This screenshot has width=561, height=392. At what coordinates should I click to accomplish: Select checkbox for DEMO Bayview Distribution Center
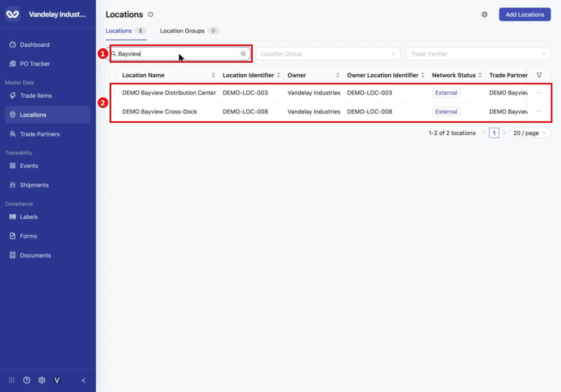[x=113, y=93]
